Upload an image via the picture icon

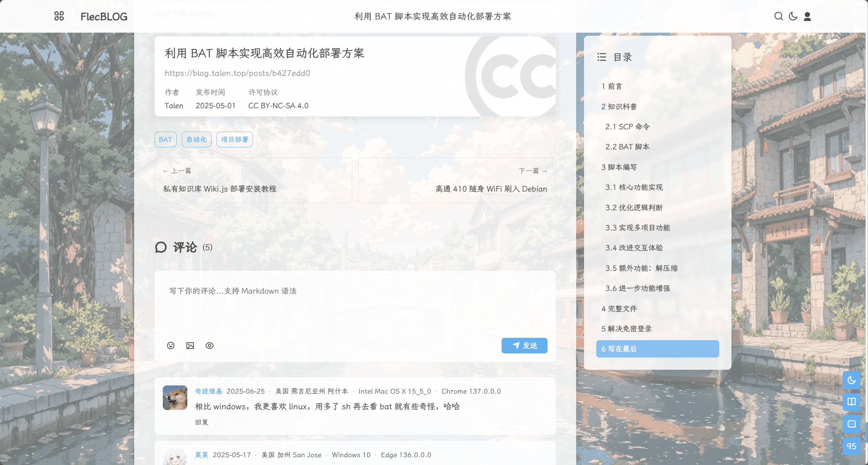click(x=190, y=345)
